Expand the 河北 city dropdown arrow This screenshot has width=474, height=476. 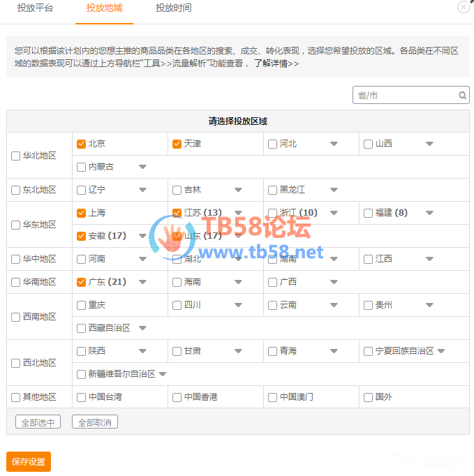pos(334,144)
